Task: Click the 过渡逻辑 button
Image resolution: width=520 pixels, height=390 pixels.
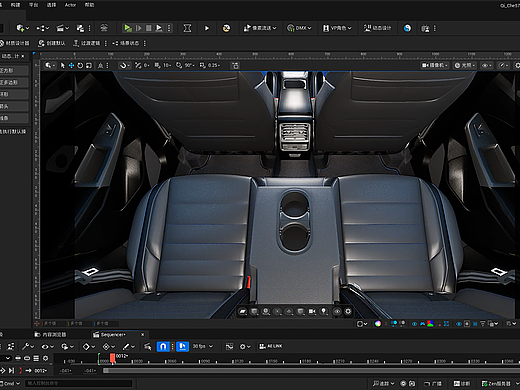Action: 87,43
